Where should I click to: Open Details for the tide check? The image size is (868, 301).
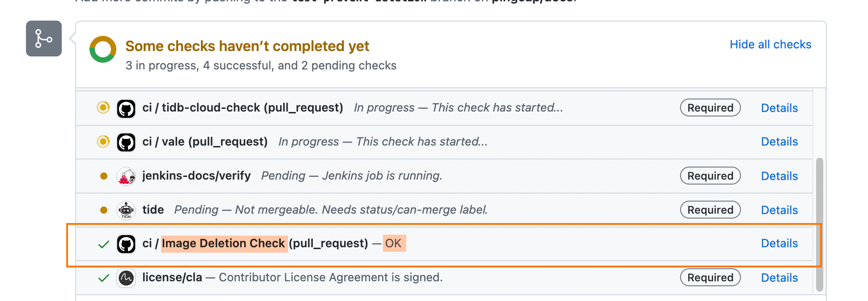779,210
